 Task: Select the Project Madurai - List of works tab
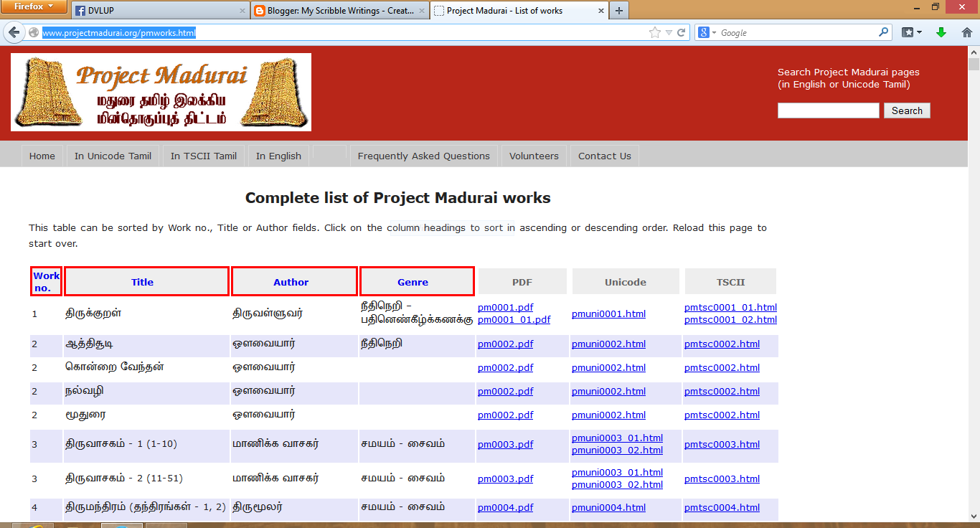pyautogui.click(x=519, y=11)
